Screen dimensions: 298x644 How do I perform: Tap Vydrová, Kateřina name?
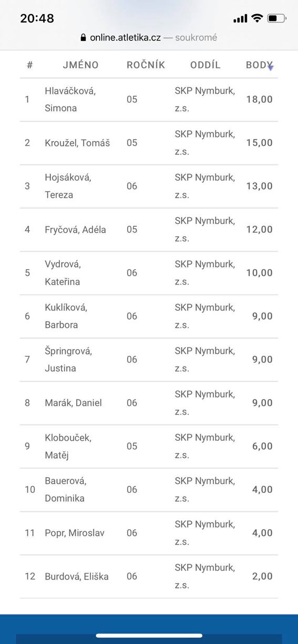tap(63, 273)
